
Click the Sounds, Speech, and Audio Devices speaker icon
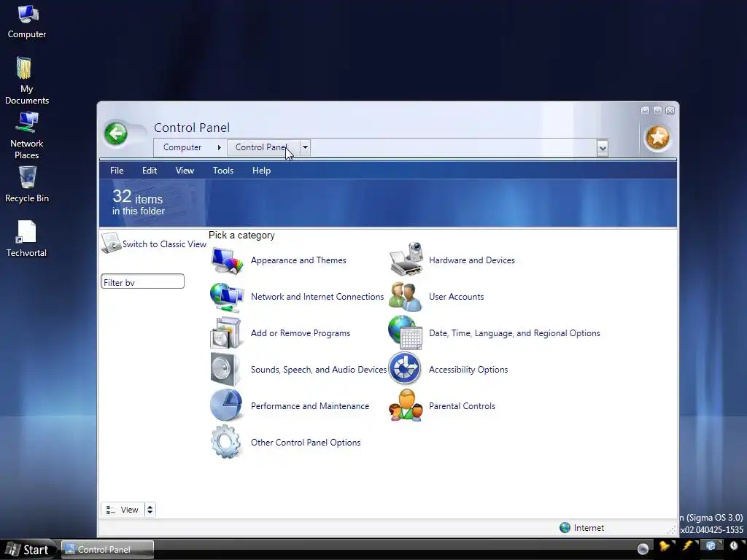(x=225, y=369)
